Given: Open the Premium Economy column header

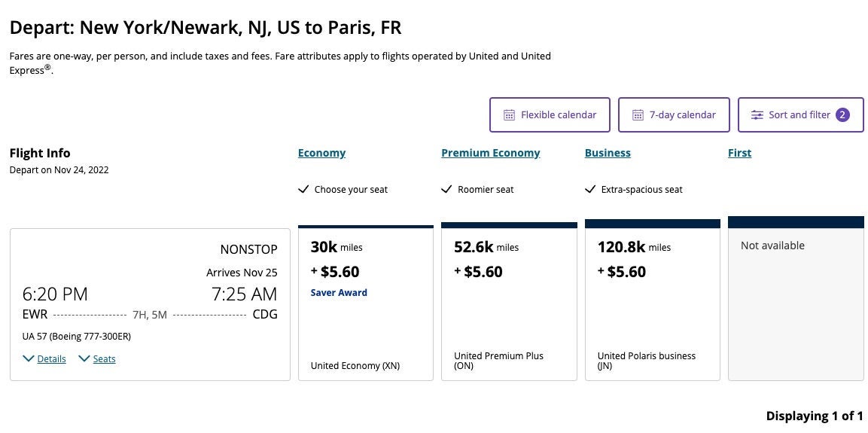Looking at the screenshot, I should click(x=490, y=153).
